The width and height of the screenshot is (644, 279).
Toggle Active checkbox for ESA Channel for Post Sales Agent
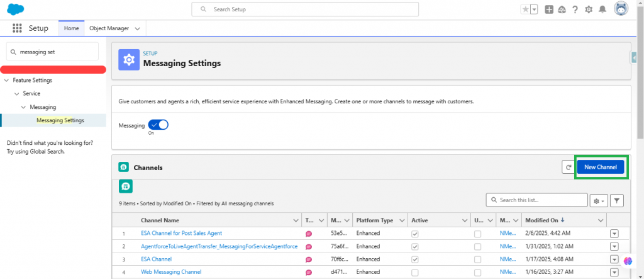(x=415, y=233)
